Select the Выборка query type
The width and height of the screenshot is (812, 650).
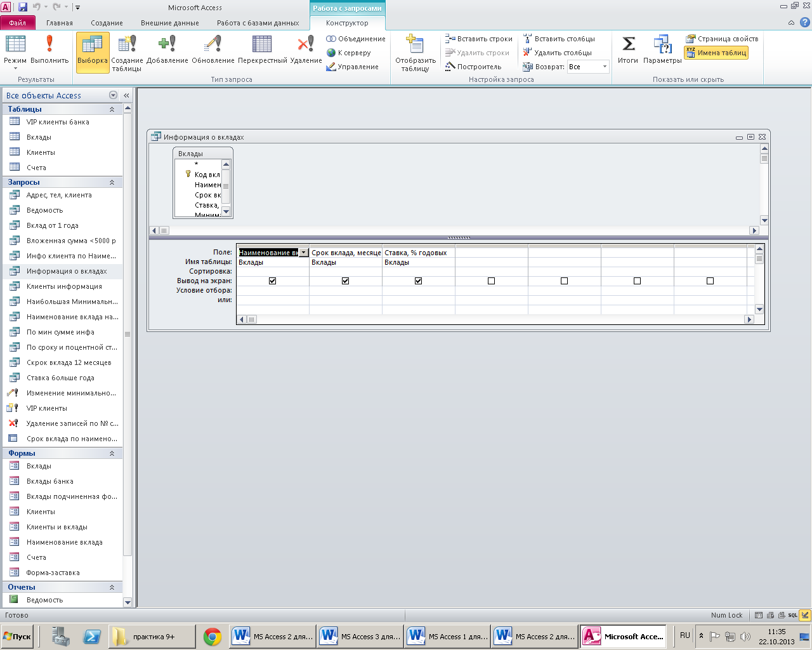click(93, 52)
